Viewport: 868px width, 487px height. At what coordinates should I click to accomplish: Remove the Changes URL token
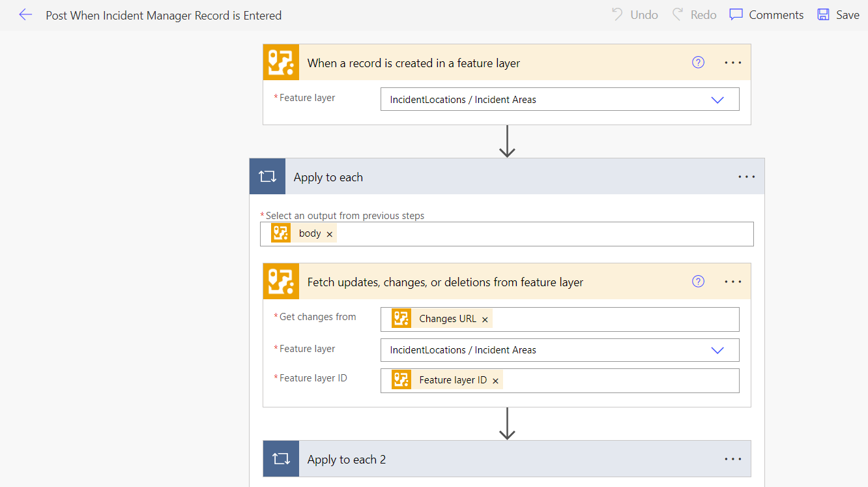(x=485, y=319)
